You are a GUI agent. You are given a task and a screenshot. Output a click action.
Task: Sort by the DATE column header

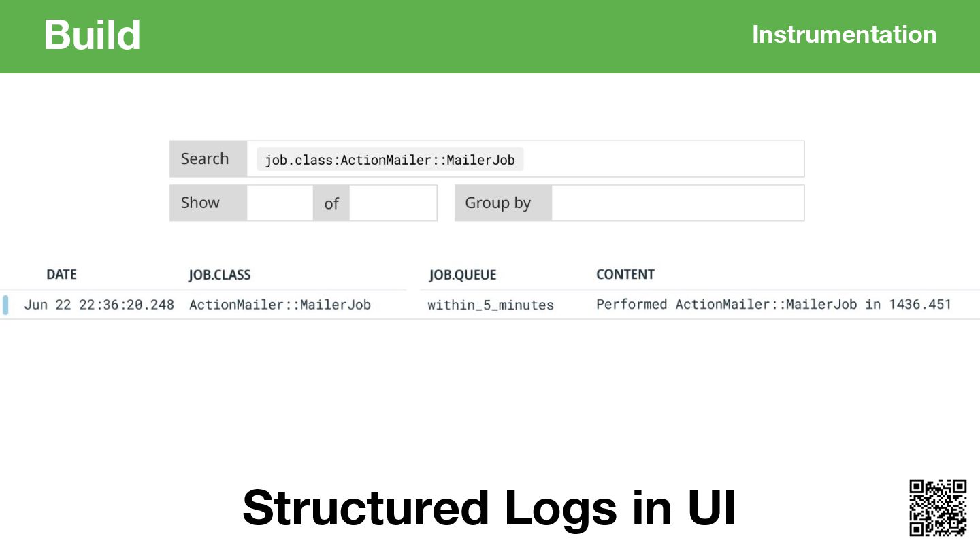[x=61, y=275]
